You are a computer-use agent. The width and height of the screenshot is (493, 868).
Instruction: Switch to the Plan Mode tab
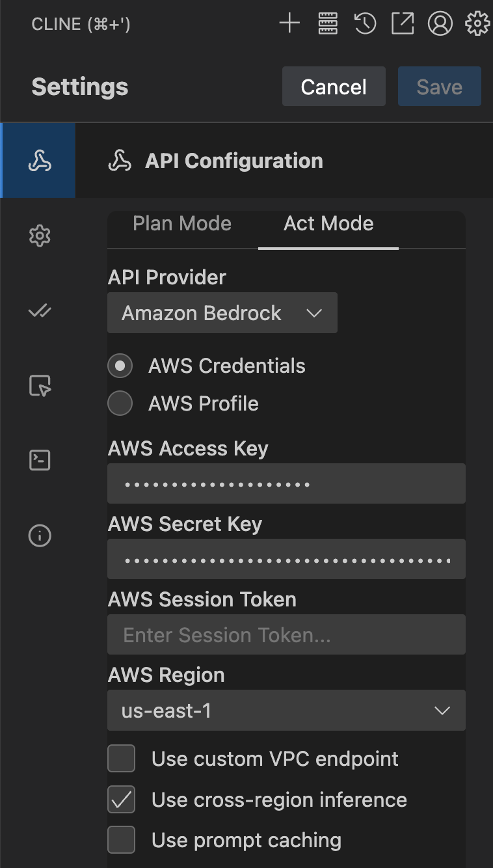[x=182, y=224]
